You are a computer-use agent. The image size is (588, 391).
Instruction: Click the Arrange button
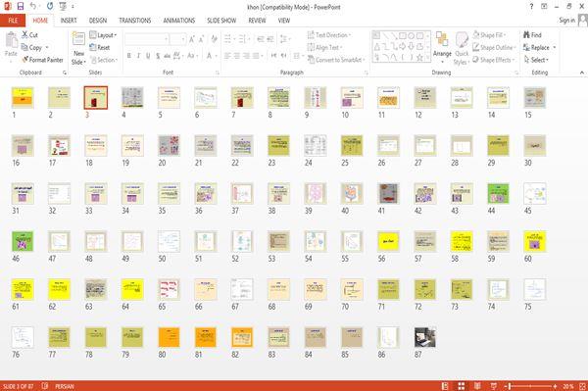coord(443,48)
